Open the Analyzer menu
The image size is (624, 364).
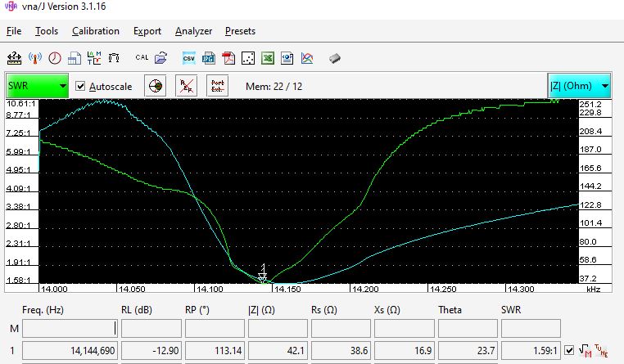[x=193, y=31]
